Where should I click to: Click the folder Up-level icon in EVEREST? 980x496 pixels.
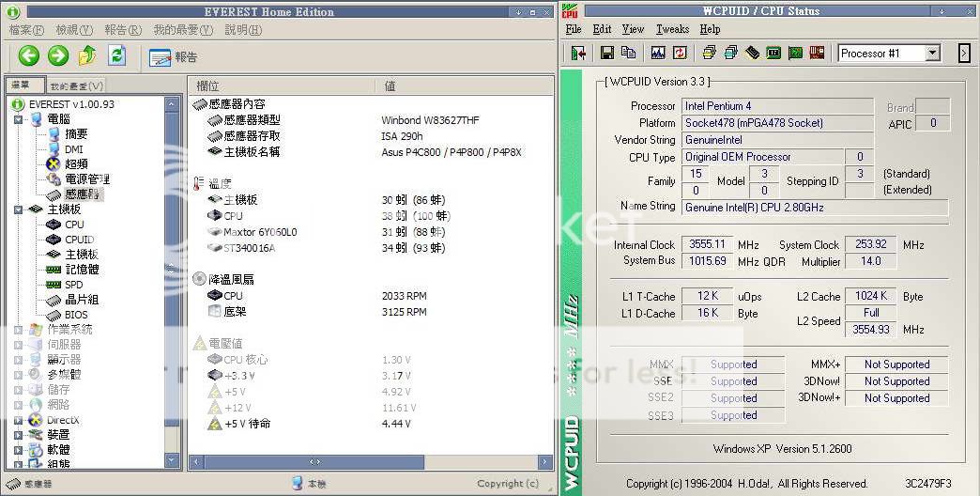pyautogui.click(x=87, y=55)
